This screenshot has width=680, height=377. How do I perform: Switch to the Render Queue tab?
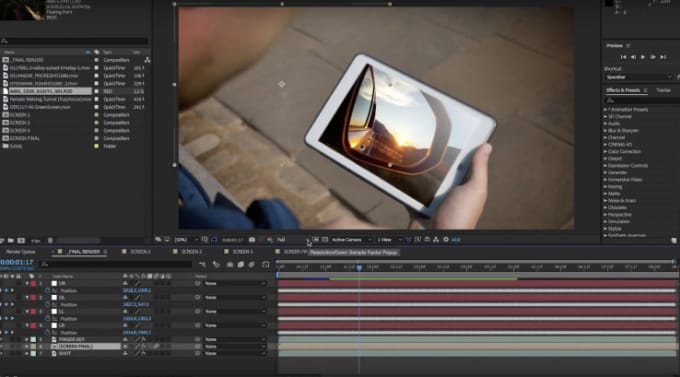click(x=20, y=252)
